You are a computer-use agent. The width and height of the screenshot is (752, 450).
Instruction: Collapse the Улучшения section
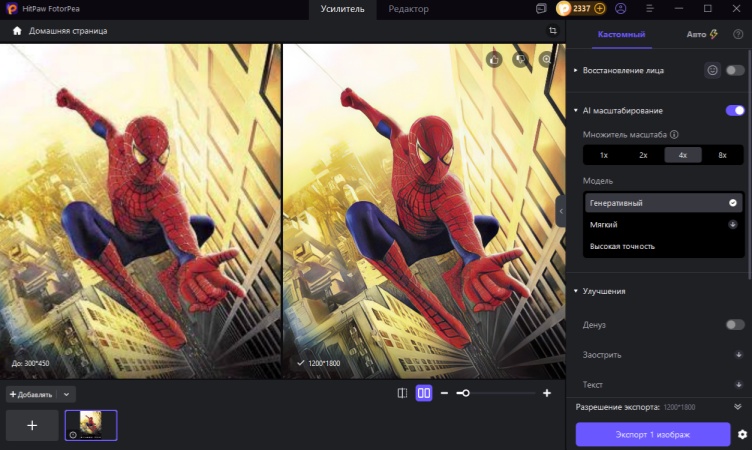pyautogui.click(x=576, y=291)
